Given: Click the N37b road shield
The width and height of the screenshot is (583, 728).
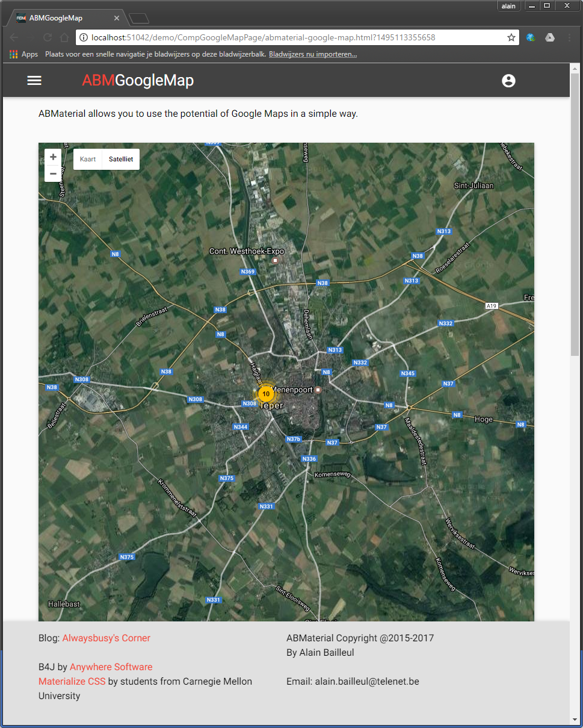Looking at the screenshot, I should tap(293, 439).
